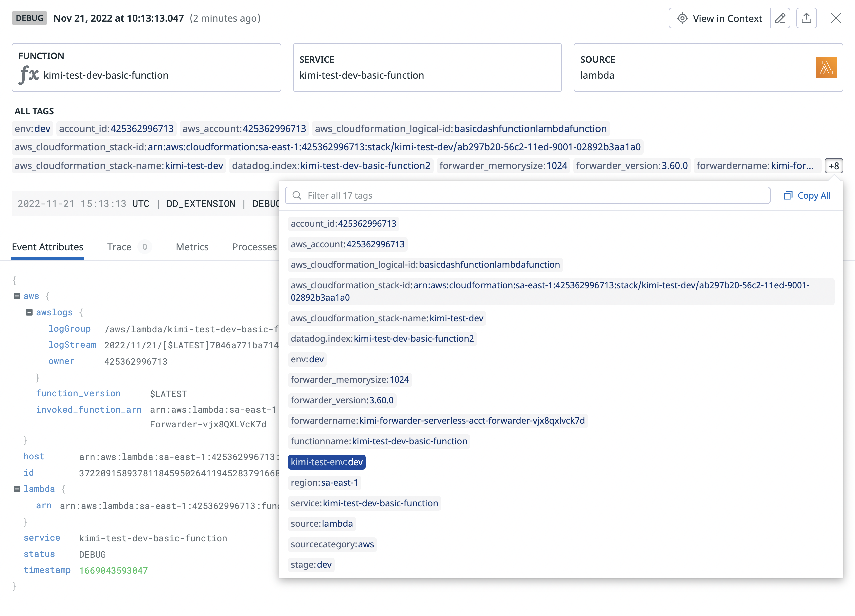Switch to the Trace tab
The height and width of the screenshot is (616, 855).
coord(119,247)
